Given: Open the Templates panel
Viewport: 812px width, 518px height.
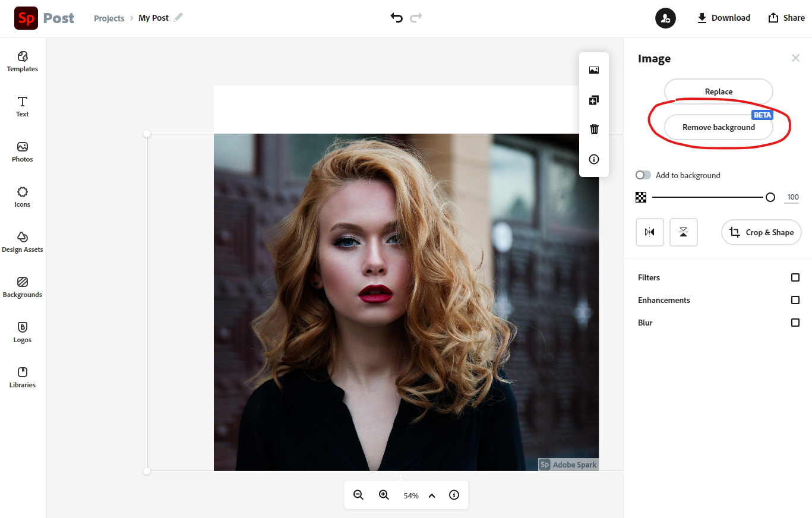Looking at the screenshot, I should tap(22, 62).
